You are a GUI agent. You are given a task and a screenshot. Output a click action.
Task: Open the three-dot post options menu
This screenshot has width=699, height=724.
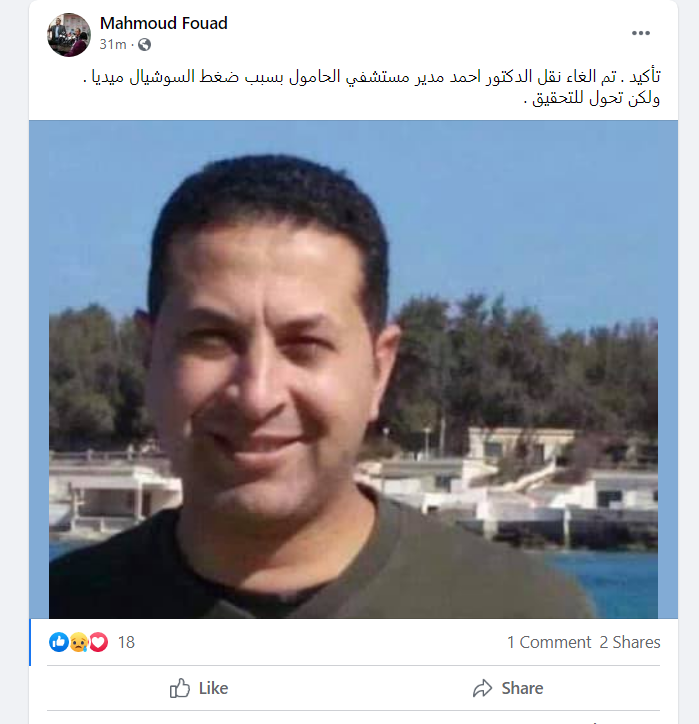click(x=641, y=33)
